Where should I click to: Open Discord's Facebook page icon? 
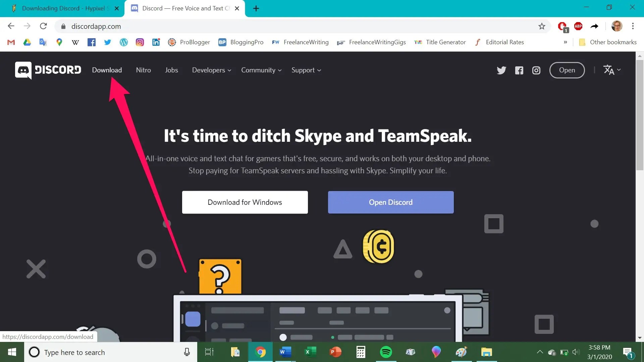pos(519,70)
